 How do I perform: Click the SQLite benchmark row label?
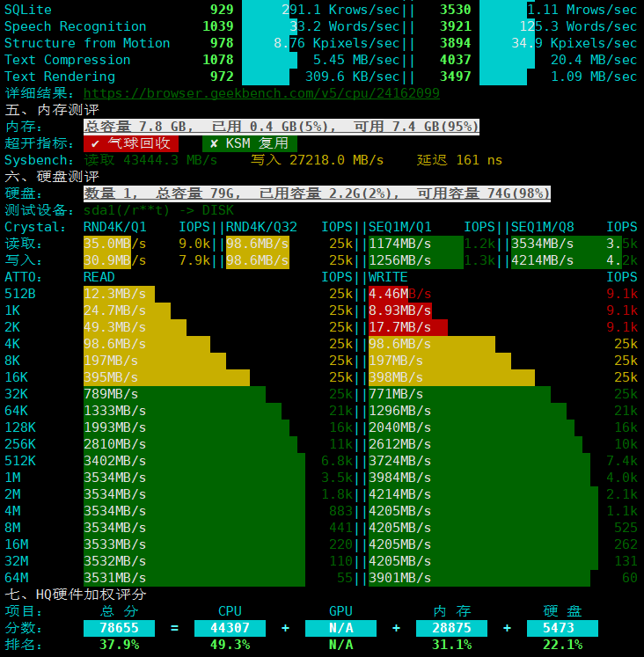(28, 10)
